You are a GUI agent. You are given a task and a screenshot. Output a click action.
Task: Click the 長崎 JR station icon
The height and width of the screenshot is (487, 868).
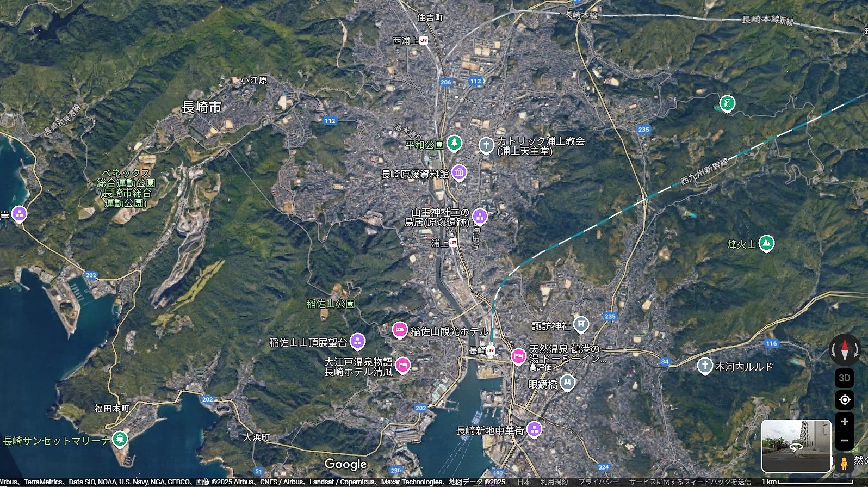pos(491,350)
